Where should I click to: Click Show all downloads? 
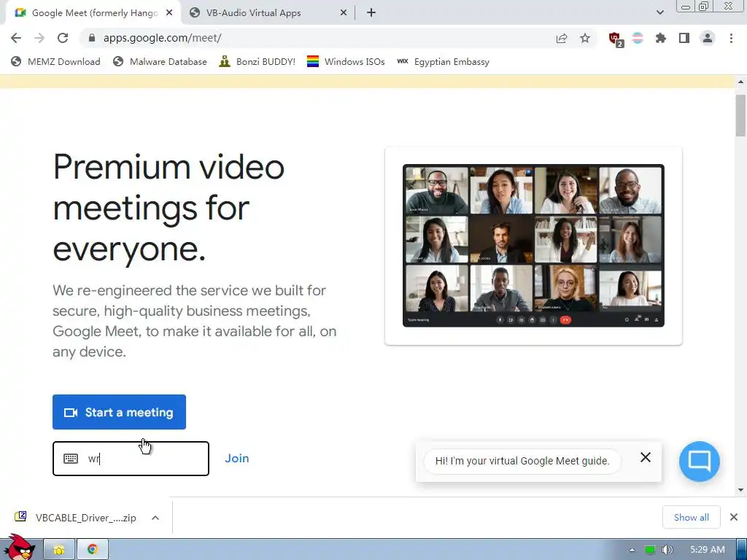click(x=692, y=517)
